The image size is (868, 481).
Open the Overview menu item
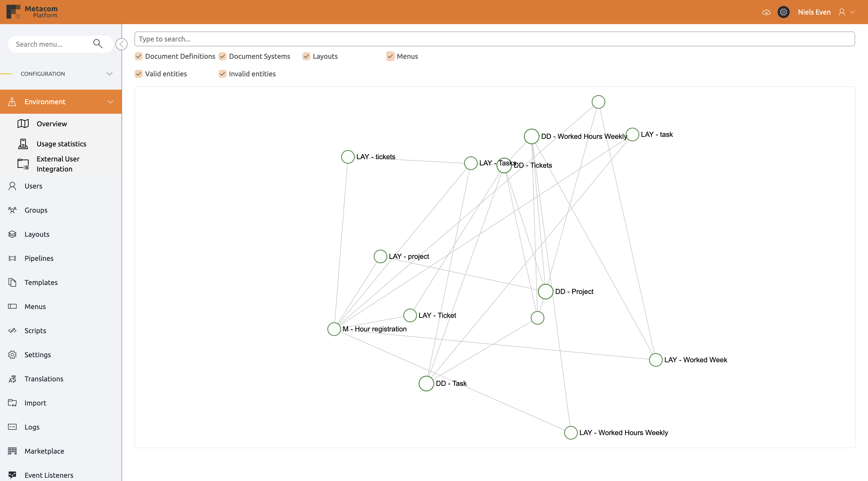click(51, 124)
